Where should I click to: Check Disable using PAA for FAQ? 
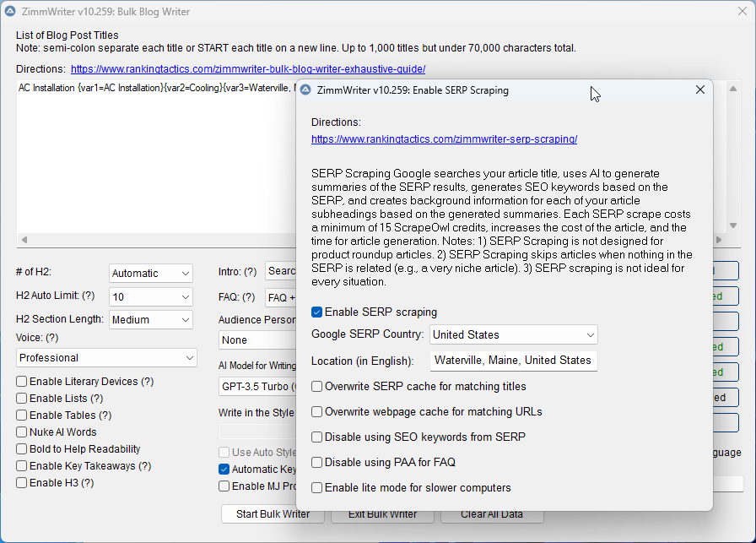316,463
